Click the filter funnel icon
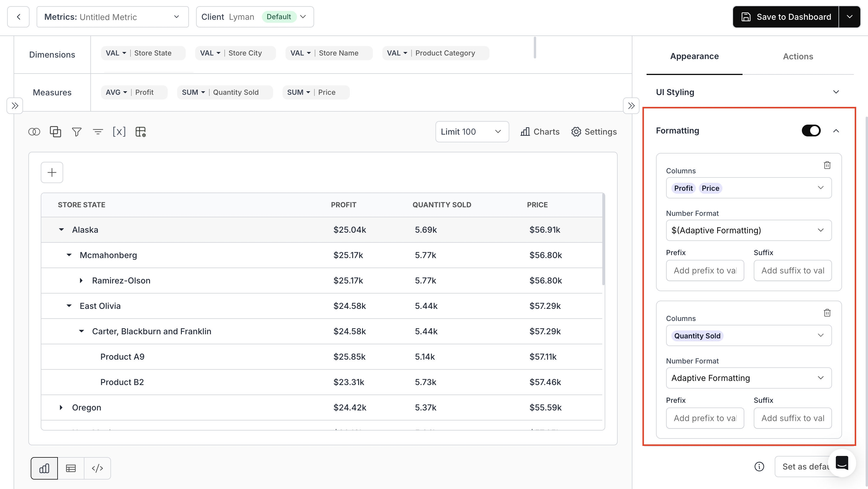 pyautogui.click(x=76, y=132)
